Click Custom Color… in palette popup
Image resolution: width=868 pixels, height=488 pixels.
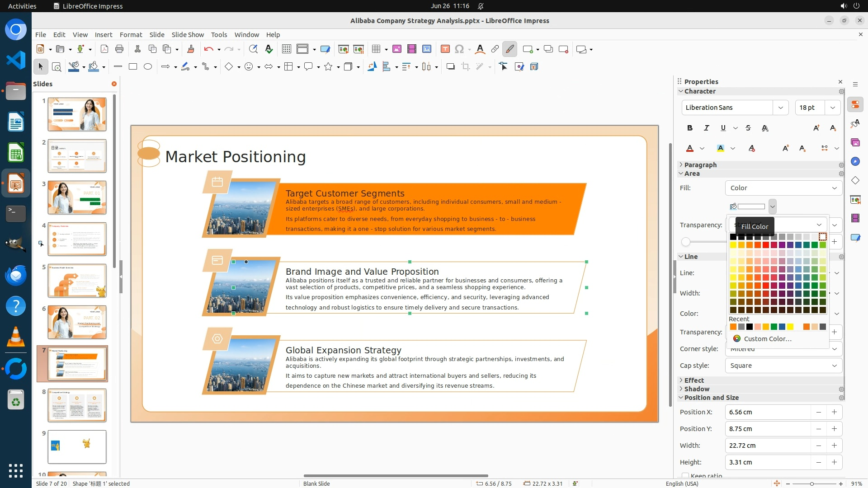click(767, 339)
